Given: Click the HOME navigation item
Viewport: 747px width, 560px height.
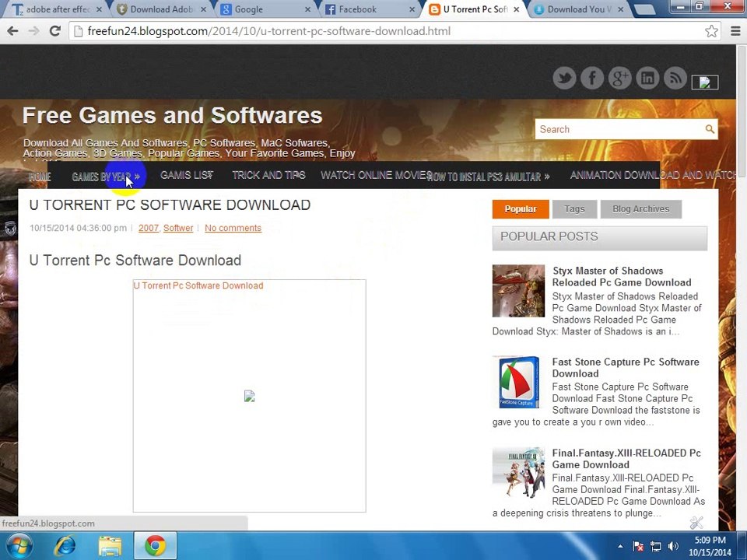Looking at the screenshot, I should (x=40, y=177).
